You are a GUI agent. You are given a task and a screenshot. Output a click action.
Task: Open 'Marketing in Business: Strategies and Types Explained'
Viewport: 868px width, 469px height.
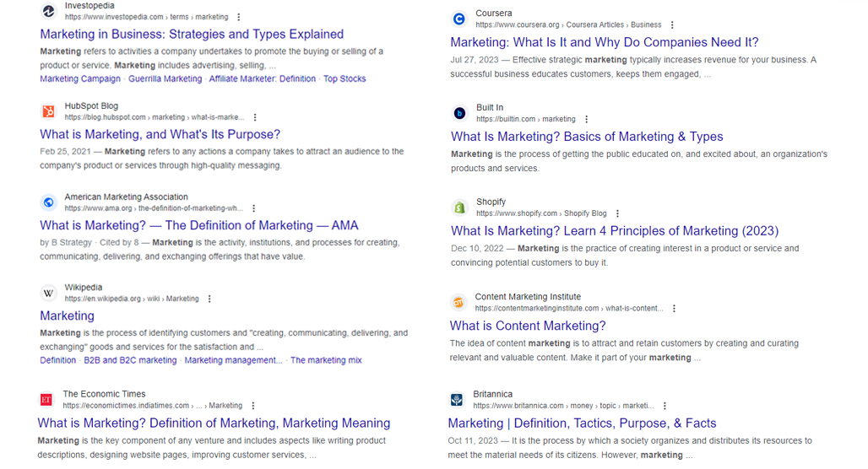click(x=192, y=35)
